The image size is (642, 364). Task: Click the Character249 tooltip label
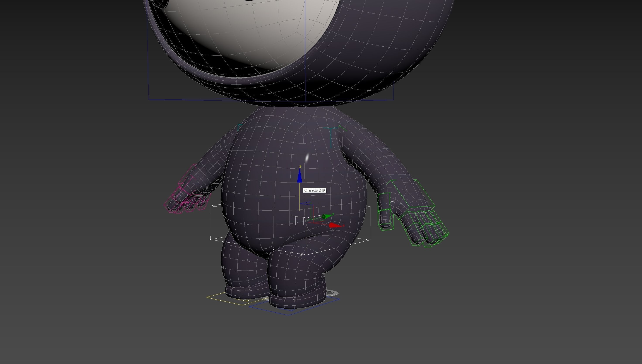314,191
